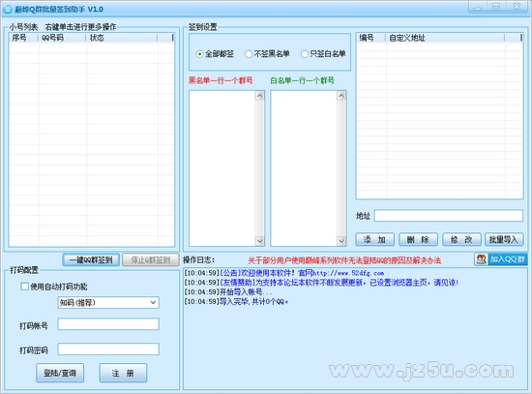Focus the 打码帐号 input field
The height and width of the screenshot is (394, 532).
pyautogui.click(x=108, y=324)
